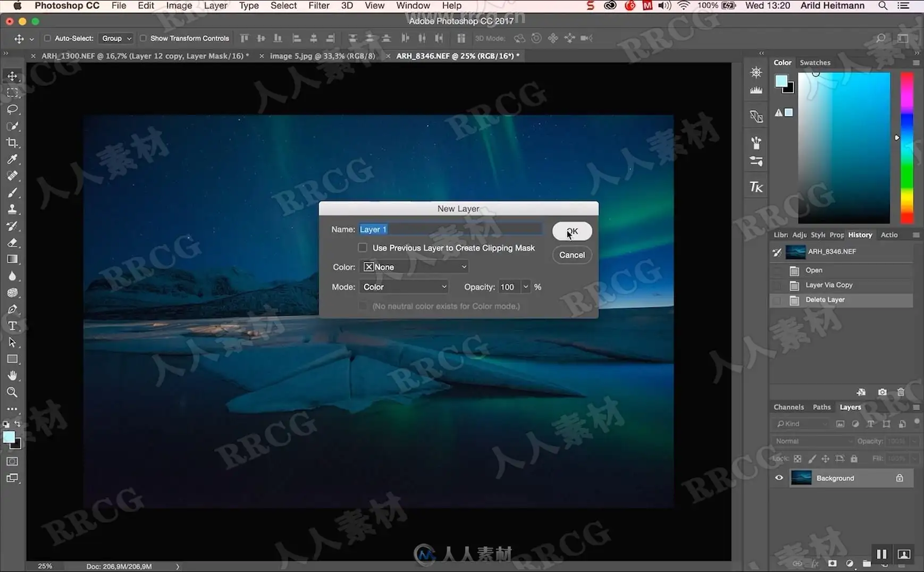Open the Layers panel options menu

[x=916, y=407]
